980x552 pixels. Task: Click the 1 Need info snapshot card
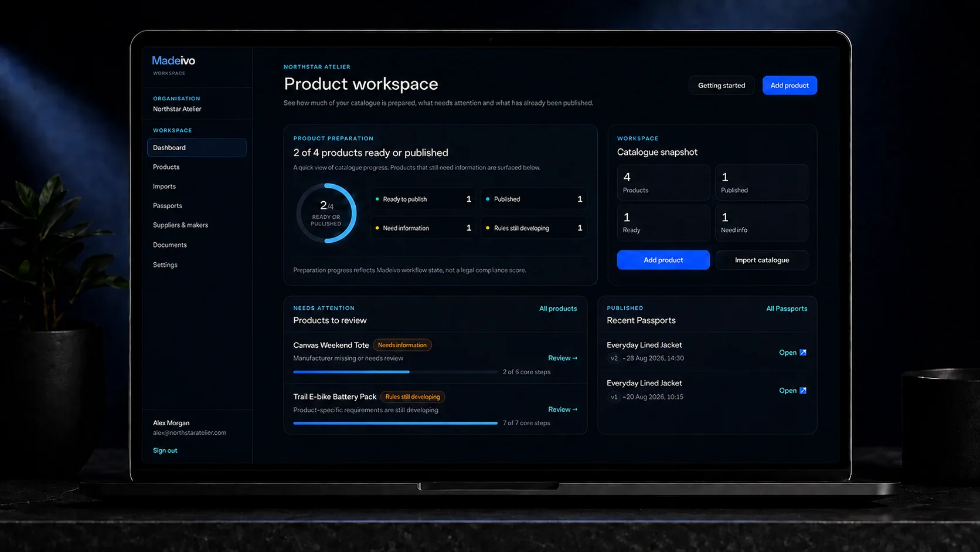[x=762, y=223]
